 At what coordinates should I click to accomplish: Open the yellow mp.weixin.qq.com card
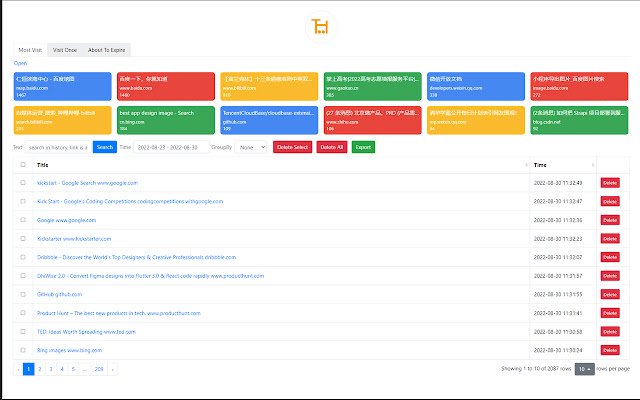476,120
